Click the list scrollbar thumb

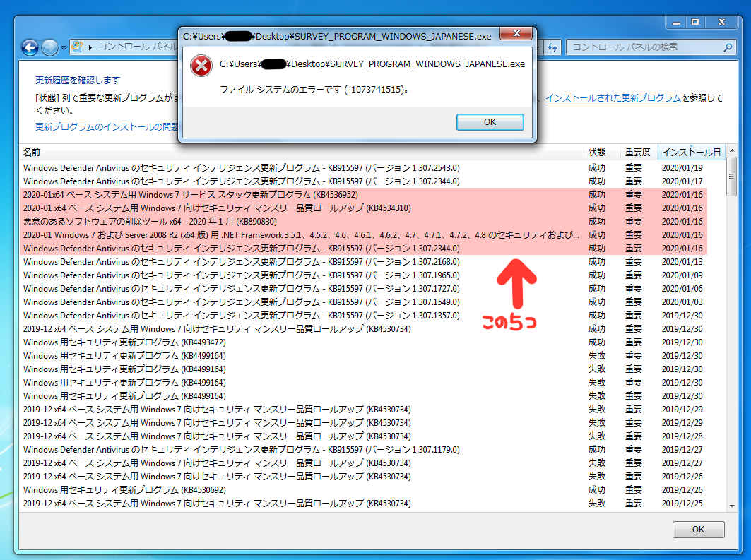click(x=731, y=177)
